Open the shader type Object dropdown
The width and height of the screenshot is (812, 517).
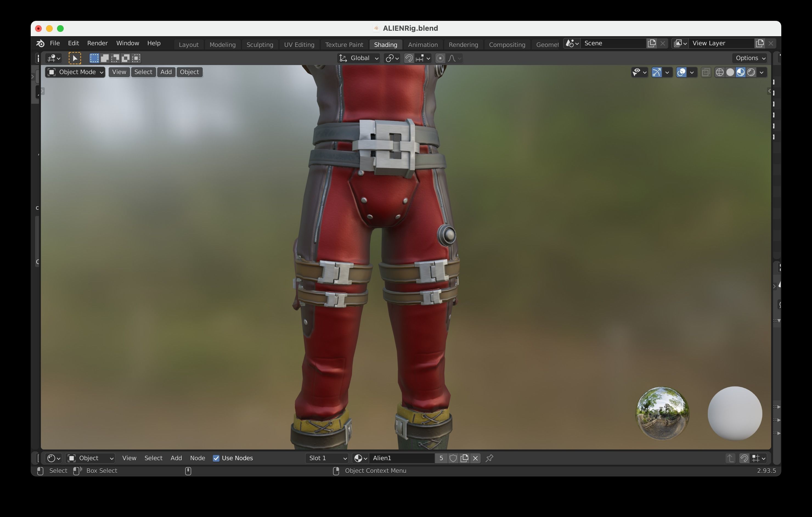pos(90,458)
